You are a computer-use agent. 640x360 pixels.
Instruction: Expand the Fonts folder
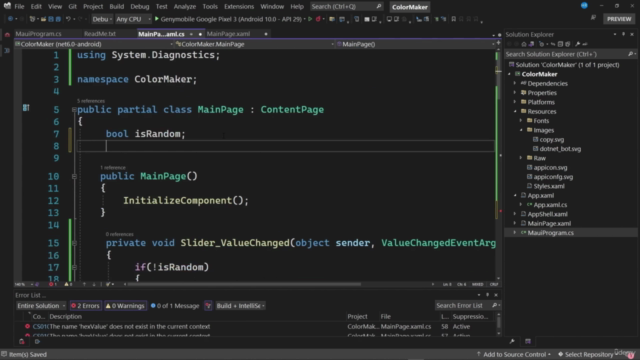point(521,121)
